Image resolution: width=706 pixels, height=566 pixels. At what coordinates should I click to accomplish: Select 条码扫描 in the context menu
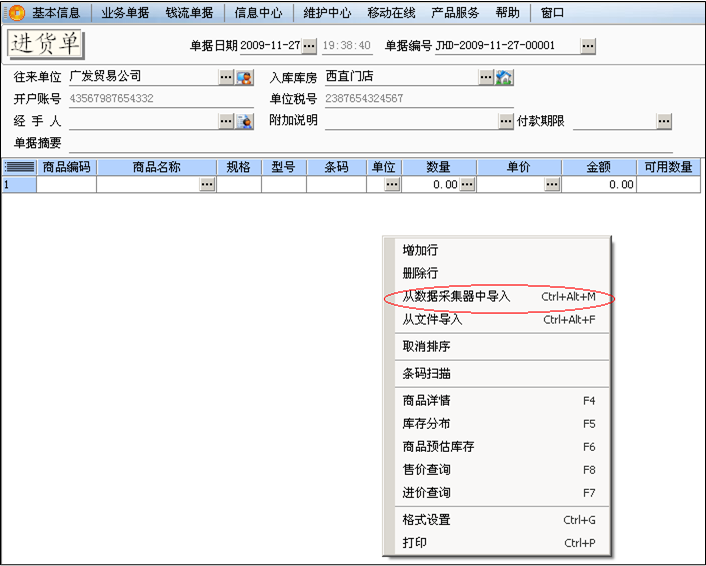(x=426, y=374)
